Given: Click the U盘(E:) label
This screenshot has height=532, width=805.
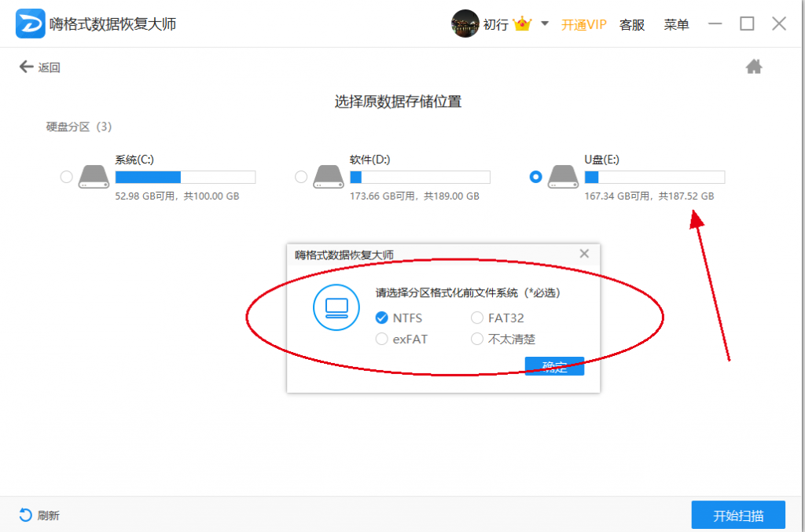Looking at the screenshot, I should 601,160.
